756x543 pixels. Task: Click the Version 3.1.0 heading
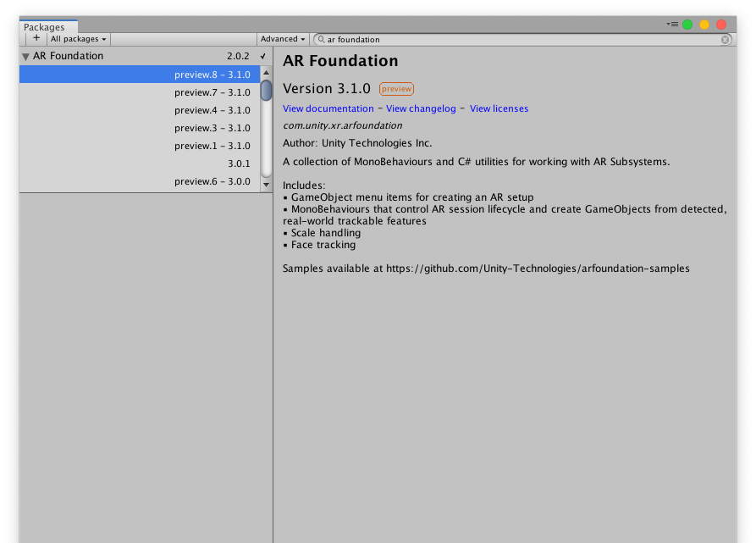(327, 89)
